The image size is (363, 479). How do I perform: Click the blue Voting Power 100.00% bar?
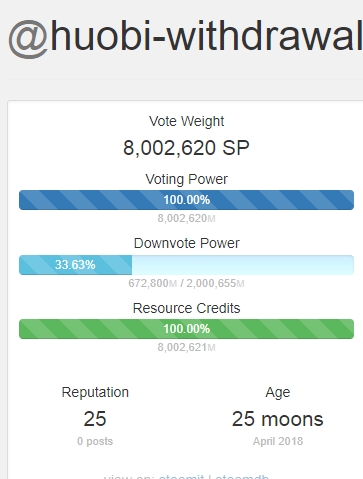(x=186, y=200)
